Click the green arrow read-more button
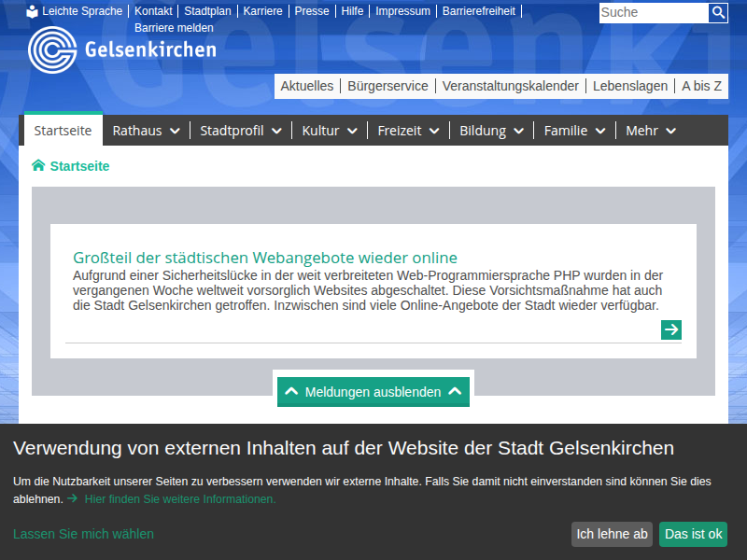 coord(671,329)
